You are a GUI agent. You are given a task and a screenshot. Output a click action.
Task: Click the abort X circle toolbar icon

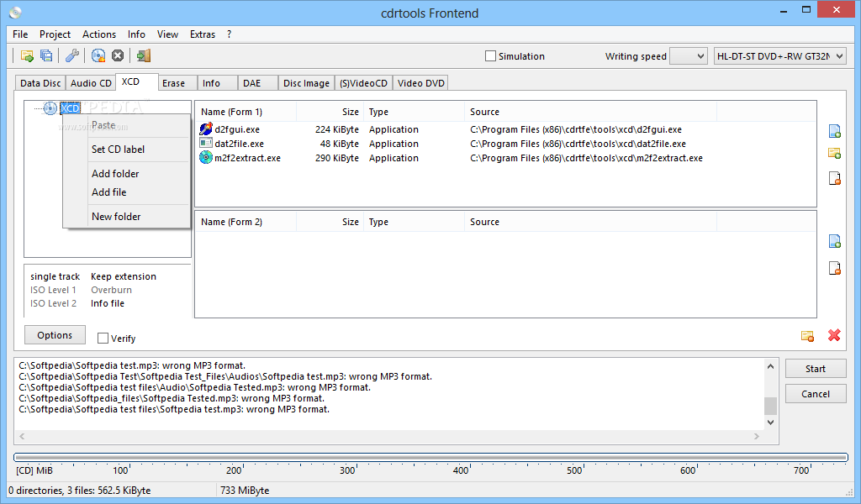118,55
